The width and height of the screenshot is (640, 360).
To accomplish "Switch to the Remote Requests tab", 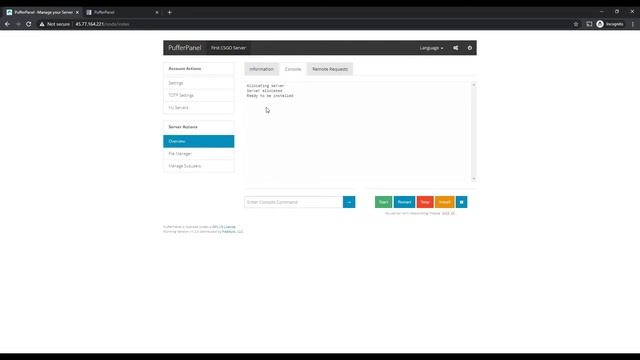I will click(330, 69).
